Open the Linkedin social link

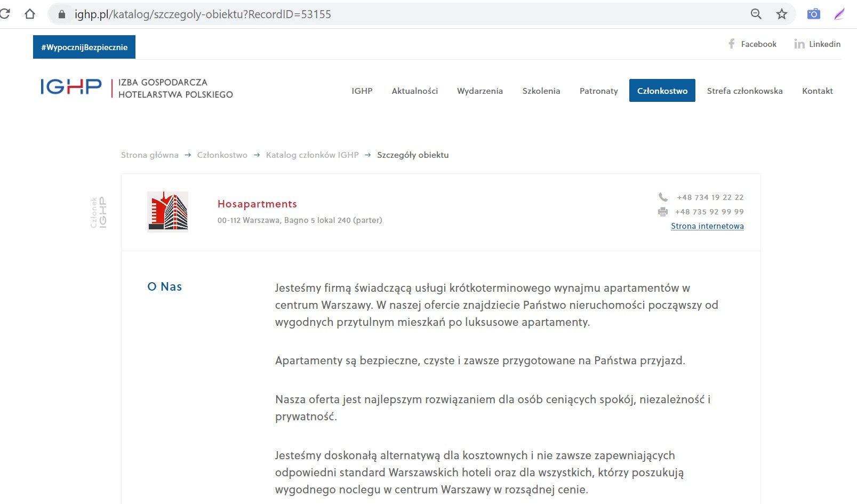(x=817, y=44)
